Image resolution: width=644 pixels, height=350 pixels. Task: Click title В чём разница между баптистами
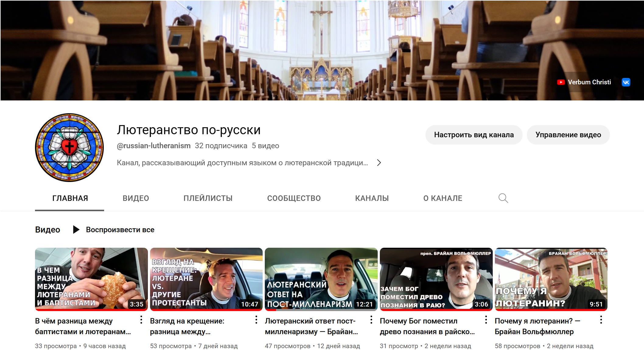click(83, 326)
